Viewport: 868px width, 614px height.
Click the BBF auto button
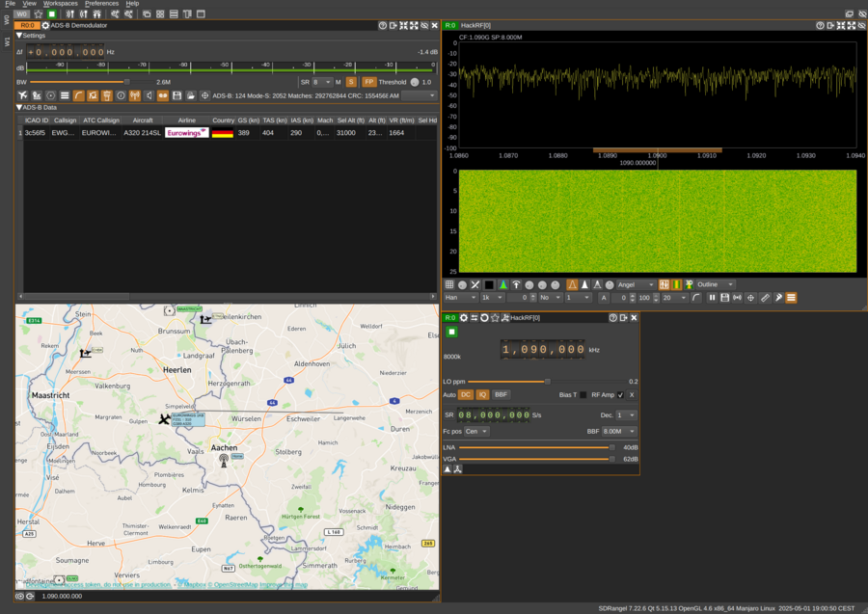point(501,394)
